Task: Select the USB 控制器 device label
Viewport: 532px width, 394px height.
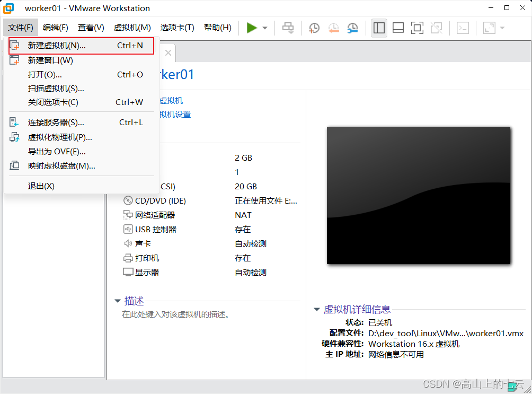Action: pos(156,229)
